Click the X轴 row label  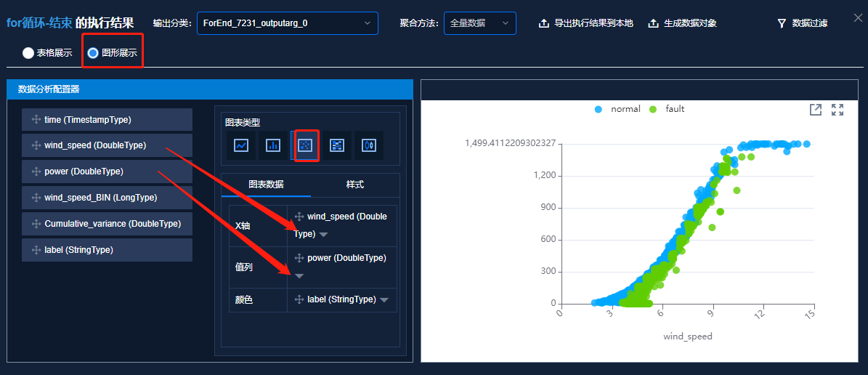[243, 226]
